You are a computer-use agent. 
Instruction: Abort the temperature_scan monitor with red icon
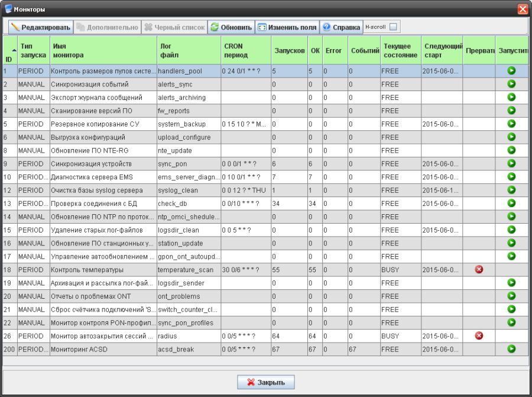479,270
